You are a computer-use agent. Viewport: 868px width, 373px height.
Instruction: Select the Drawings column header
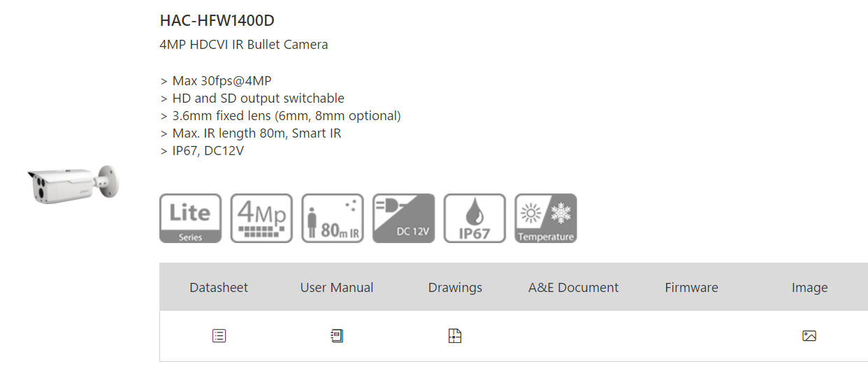[455, 287]
